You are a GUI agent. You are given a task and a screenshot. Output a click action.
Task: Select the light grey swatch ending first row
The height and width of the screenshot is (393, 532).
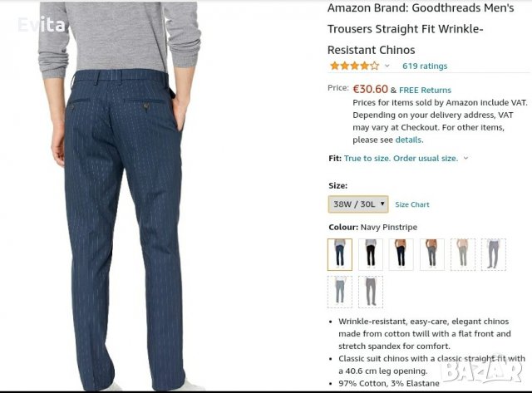(493, 254)
